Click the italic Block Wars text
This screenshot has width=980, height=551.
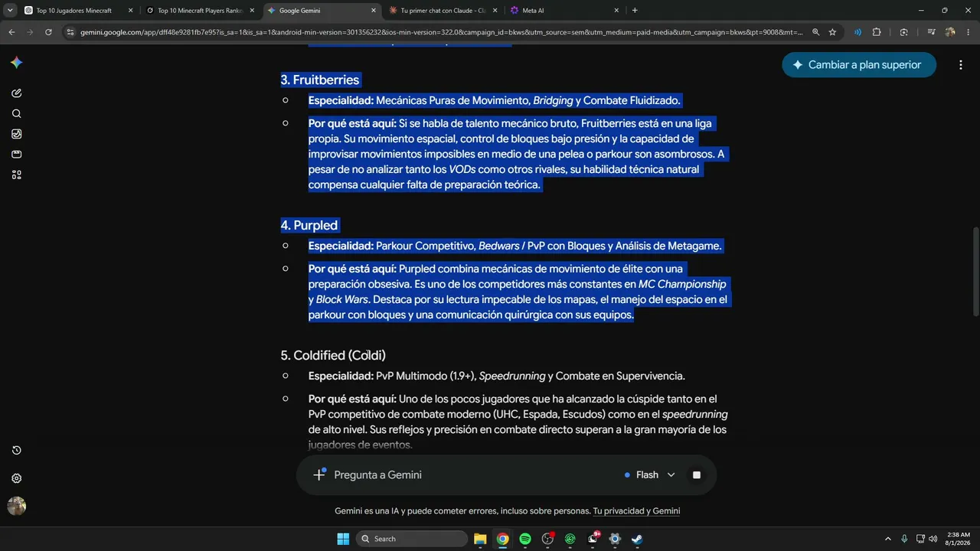click(342, 299)
